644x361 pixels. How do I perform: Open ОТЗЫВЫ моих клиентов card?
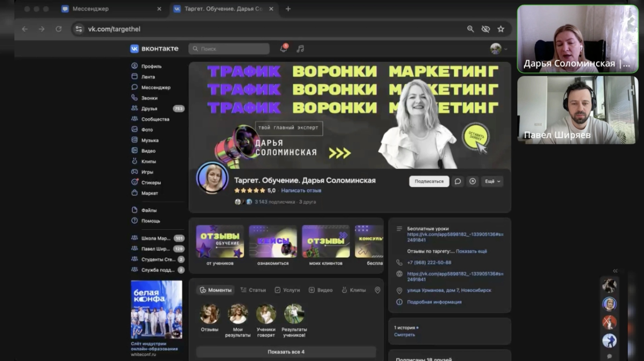tap(326, 246)
